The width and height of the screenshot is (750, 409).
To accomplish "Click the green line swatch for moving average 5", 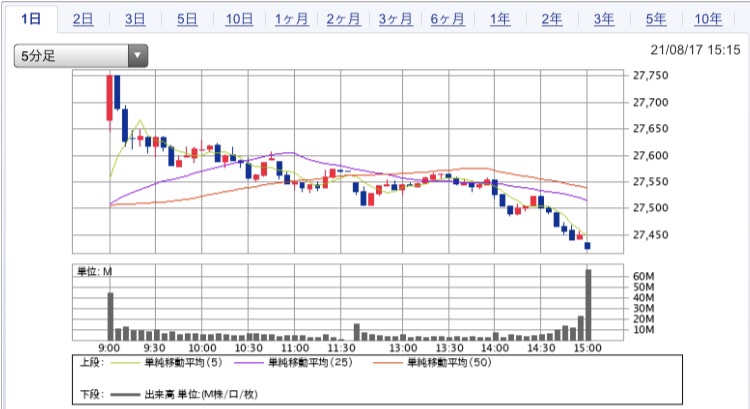I will pyautogui.click(x=125, y=363).
